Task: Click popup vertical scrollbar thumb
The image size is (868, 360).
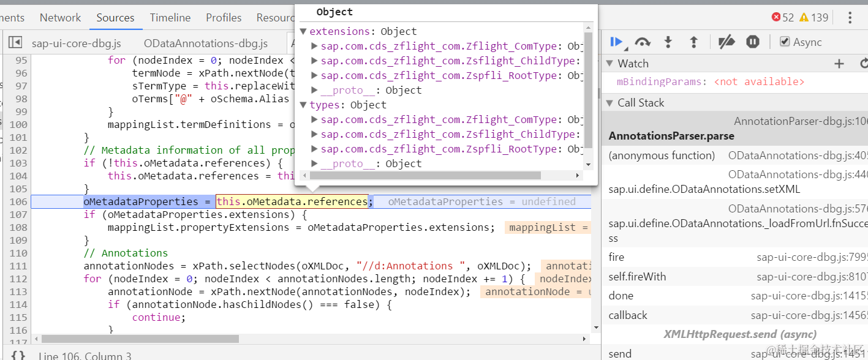Action: click(x=588, y=89)
